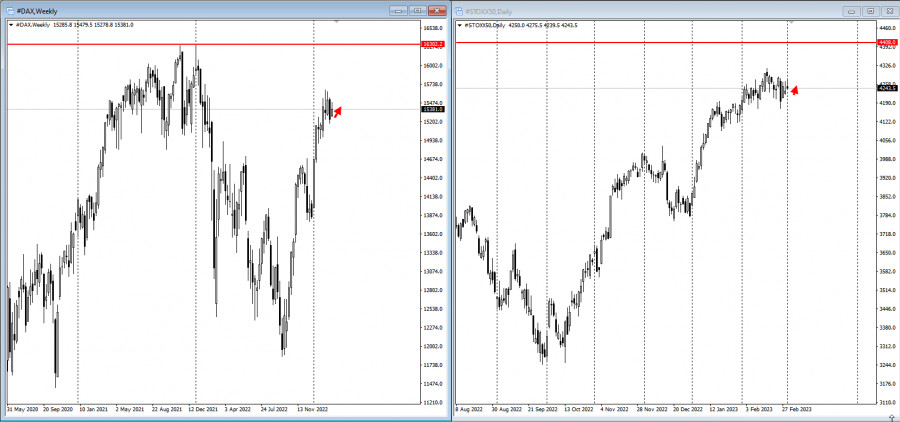Click the 4056.0 price scale label

pos(887,140)
